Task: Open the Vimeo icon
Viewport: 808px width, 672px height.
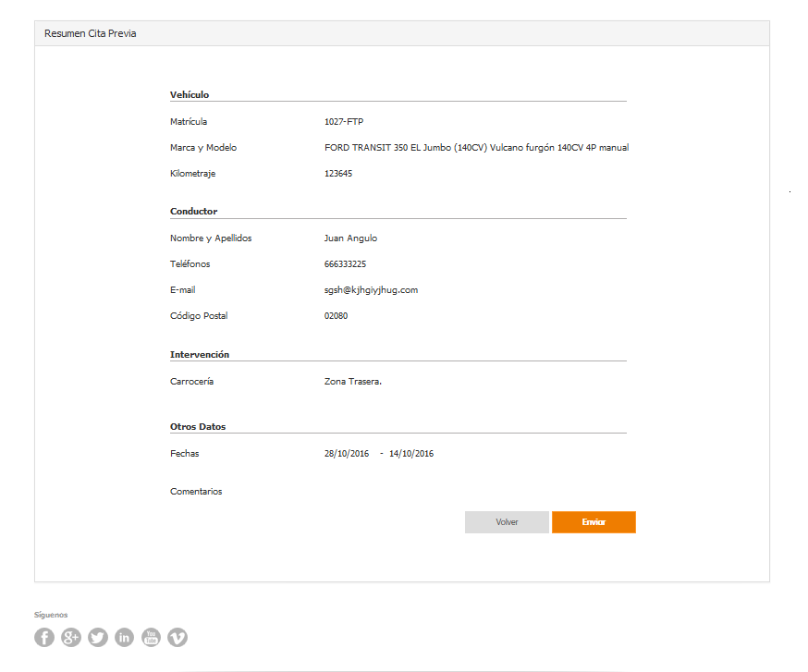Action: coord(178,637)
